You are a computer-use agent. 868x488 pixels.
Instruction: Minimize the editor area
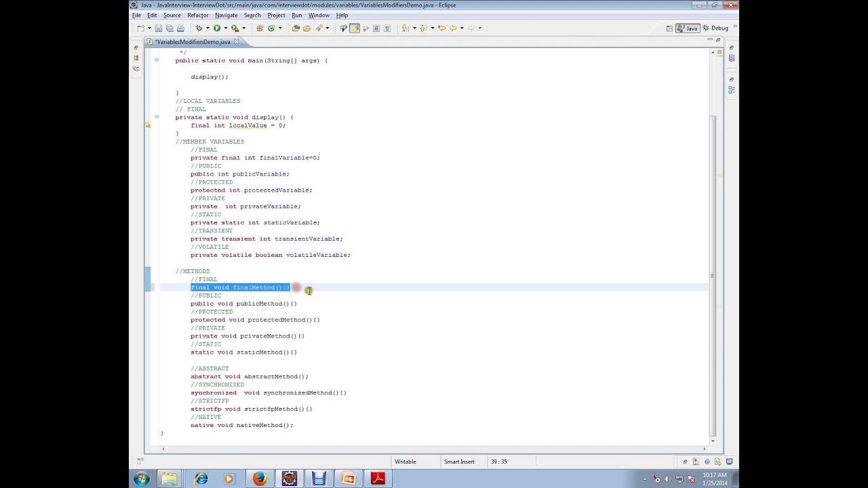pos(709,41)
